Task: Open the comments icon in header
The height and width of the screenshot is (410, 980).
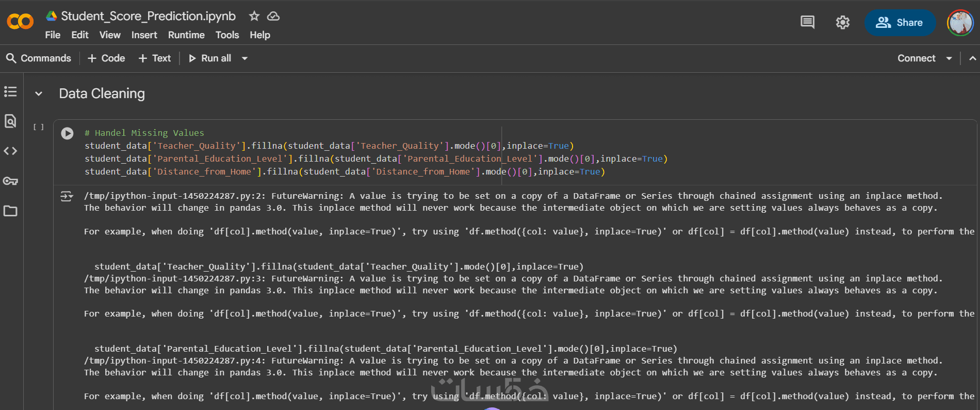Action: [x=807, y=22]
